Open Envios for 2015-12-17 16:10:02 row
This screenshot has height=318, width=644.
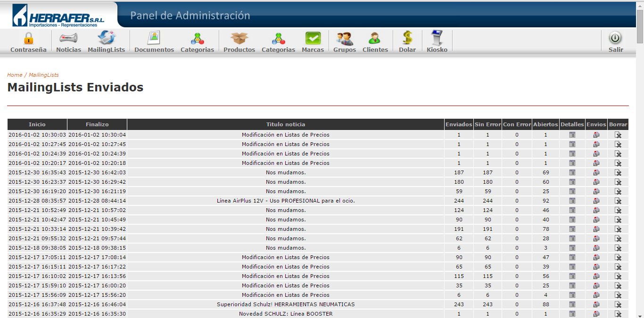tap(596, 276)
